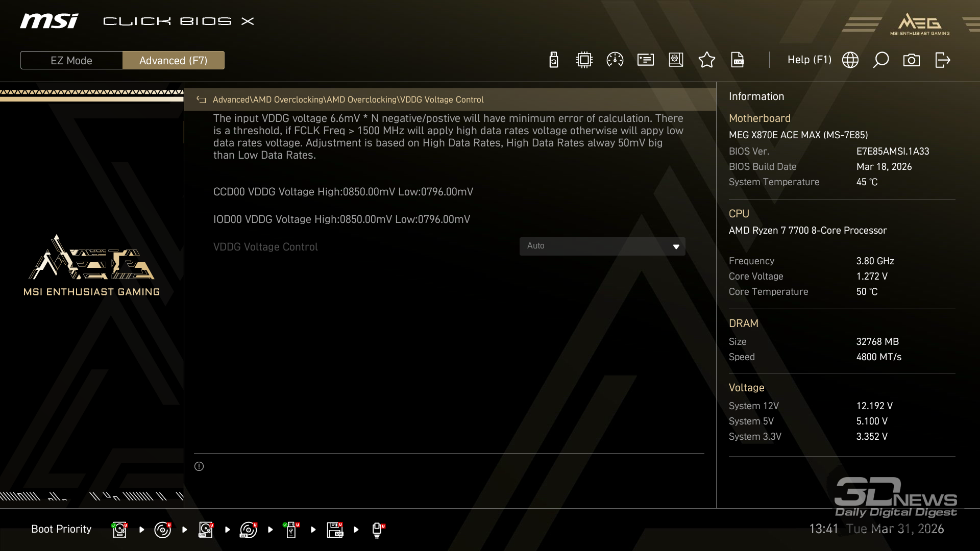The height and width of the screenshot is (551, 980).
Task: Click the CPU chip icon in toolbar
Action: [x=584, y=60]
